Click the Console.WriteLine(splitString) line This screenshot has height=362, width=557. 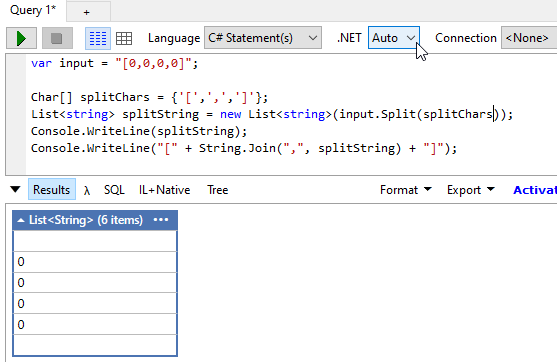[x=139, y=131]
